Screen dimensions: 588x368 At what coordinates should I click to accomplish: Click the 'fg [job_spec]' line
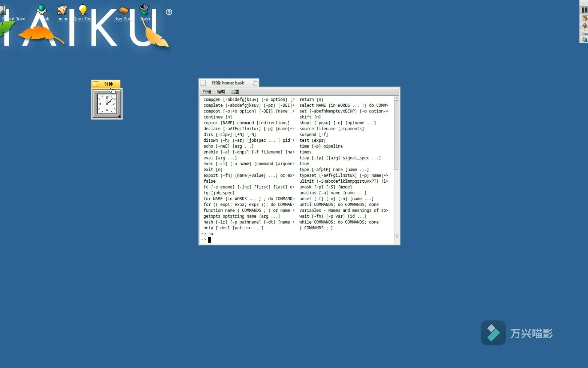[x=219, y=193]
